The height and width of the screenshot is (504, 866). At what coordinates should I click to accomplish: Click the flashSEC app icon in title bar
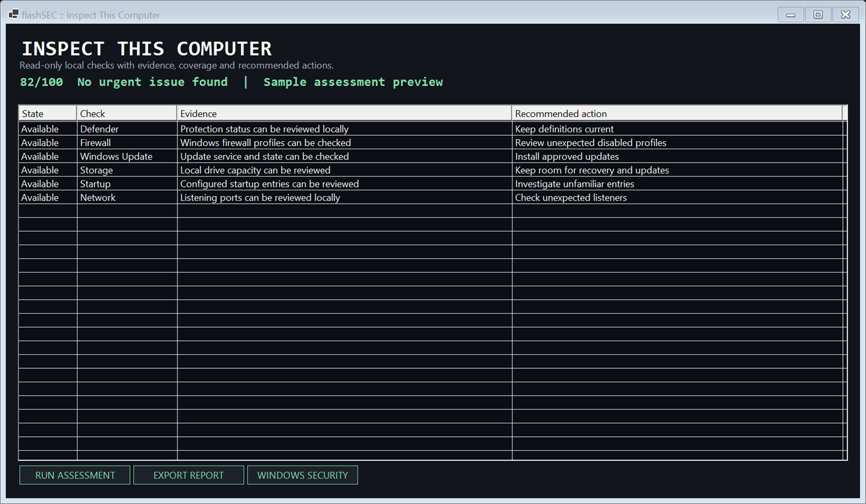13,14
